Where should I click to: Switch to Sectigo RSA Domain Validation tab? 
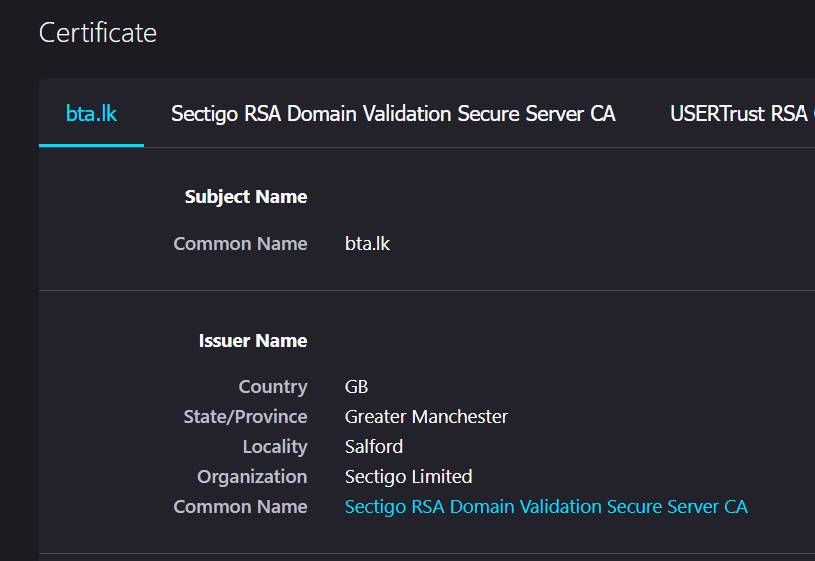(393, 113)
